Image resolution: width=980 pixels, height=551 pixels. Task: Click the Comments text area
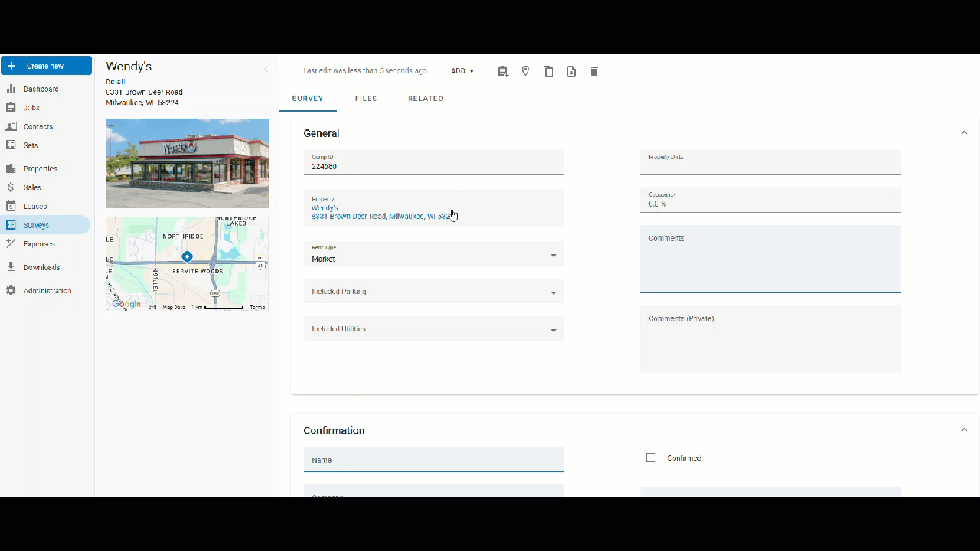[x=770, y=259]
